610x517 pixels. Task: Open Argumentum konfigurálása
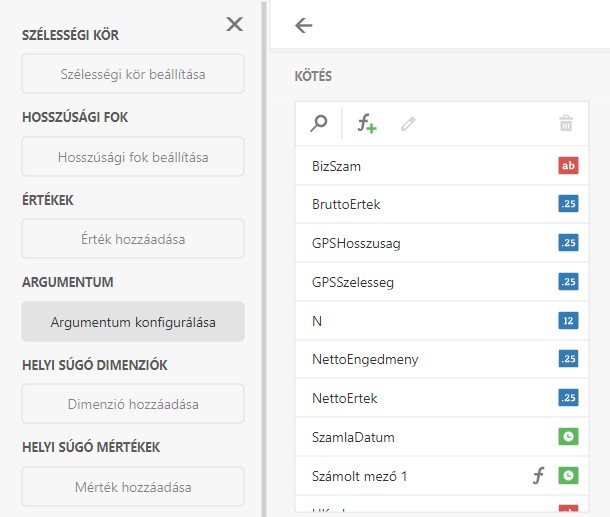point(133,322)
